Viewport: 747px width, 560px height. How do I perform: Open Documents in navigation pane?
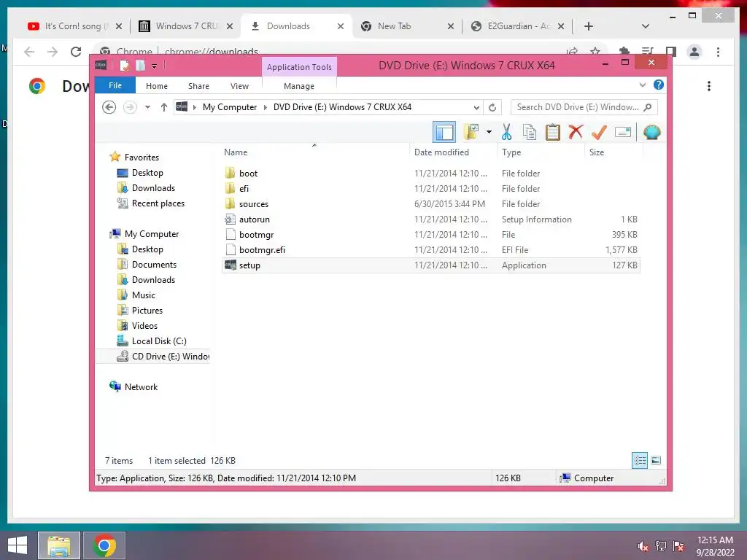click(154, 264)
